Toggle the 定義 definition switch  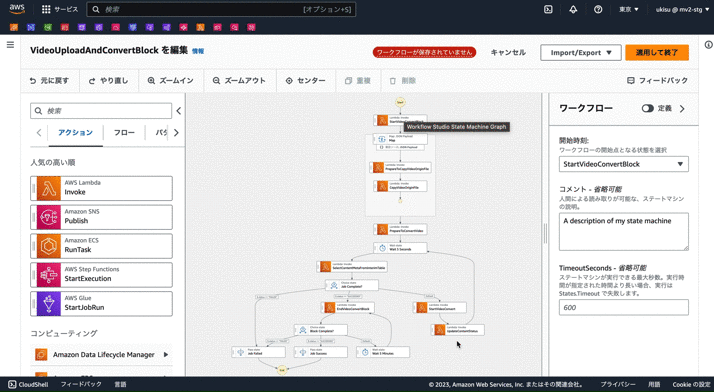pyautogui.click(x=648, y=108)
